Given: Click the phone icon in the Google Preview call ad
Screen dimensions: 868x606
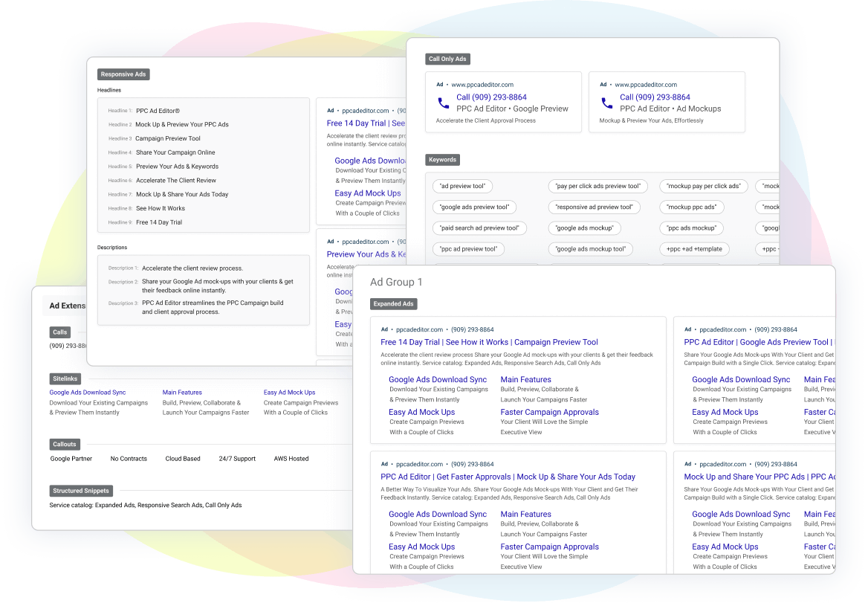Looking at the screenshot, I should 443,103.
